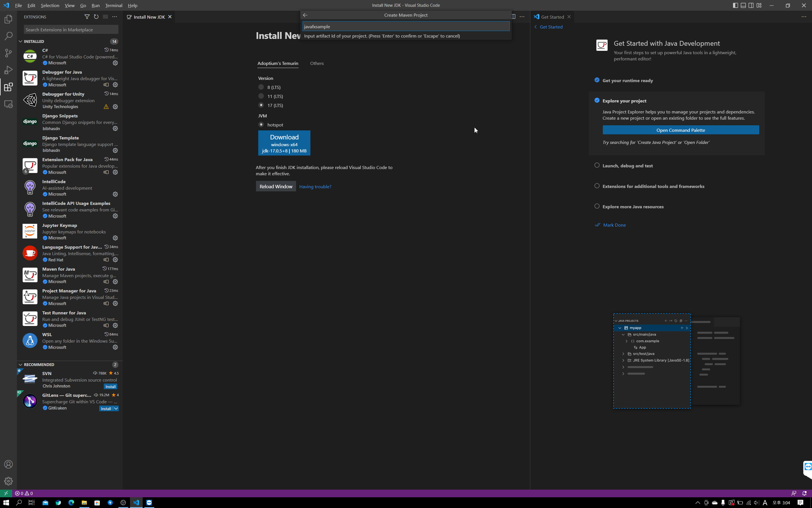The width and height of the screenshot is (812, 508).
Task: Open the Terminal menu
Action: click(114, 5)
